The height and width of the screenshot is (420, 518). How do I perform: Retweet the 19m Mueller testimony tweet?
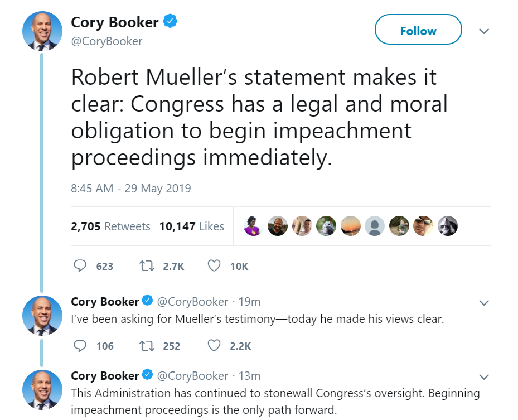[x=146, y=346]
